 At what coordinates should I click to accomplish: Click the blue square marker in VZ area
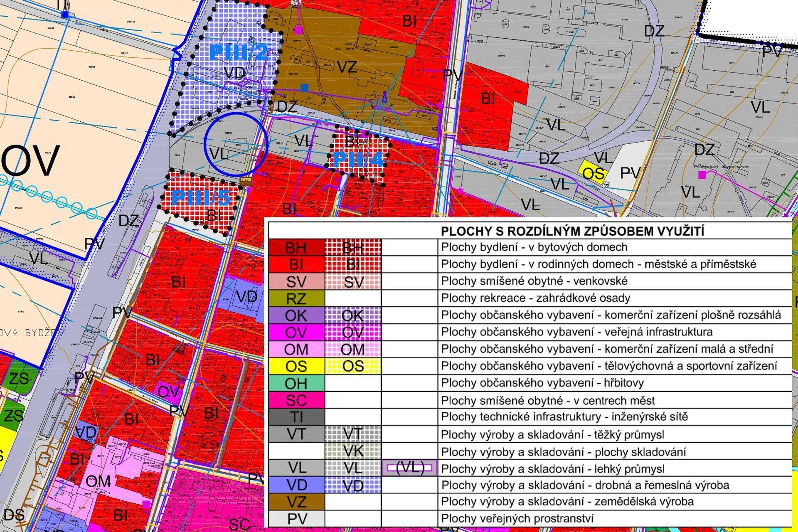pyautogui.click(x=304, y=88)
